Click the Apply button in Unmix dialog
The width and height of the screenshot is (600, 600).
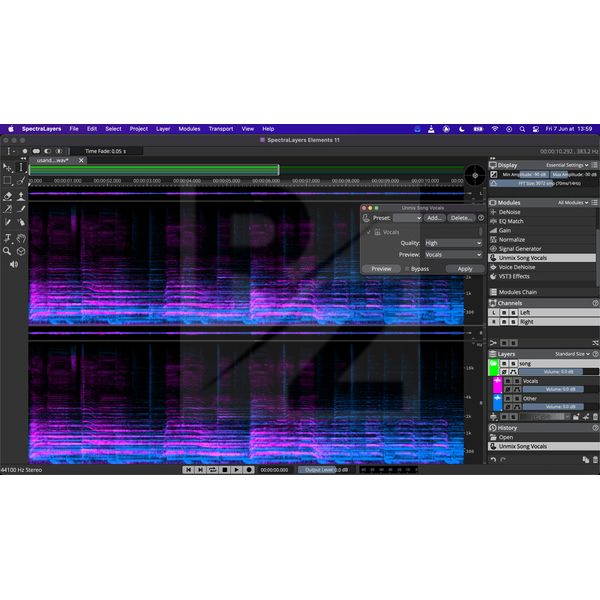tap(464, 269)
